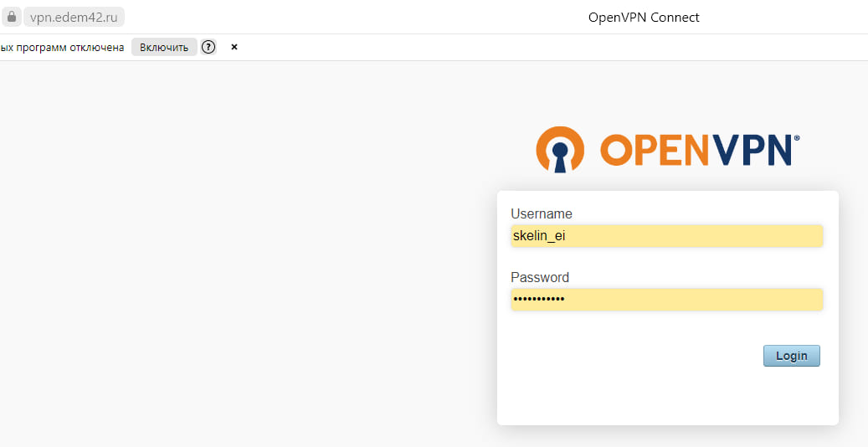
Task: Focus the Password input field
Action: pos(666,300)
